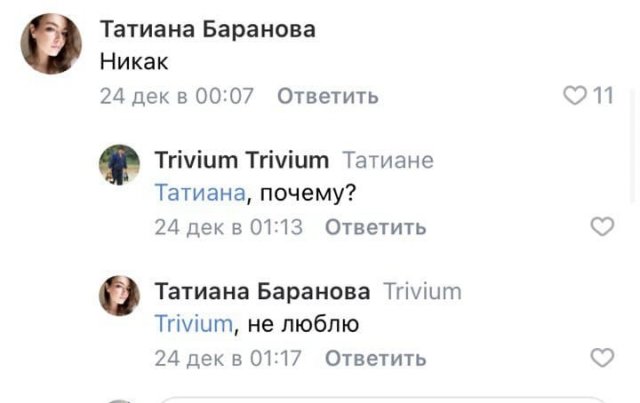The height and width of the screenshot is (403, 640).
Task: Click the blue "Татиана" mention
Action: (201, 193)
